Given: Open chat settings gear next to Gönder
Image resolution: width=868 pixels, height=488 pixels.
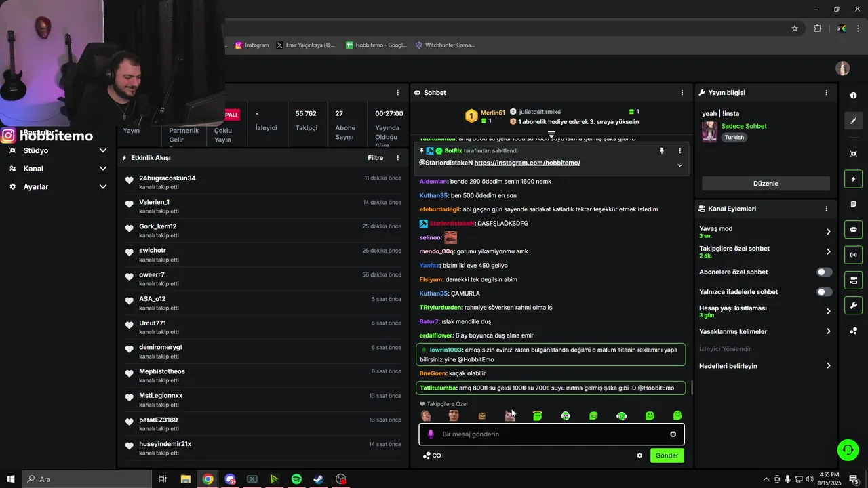Looking at the screenshot, I should click(x=639, y=455).
